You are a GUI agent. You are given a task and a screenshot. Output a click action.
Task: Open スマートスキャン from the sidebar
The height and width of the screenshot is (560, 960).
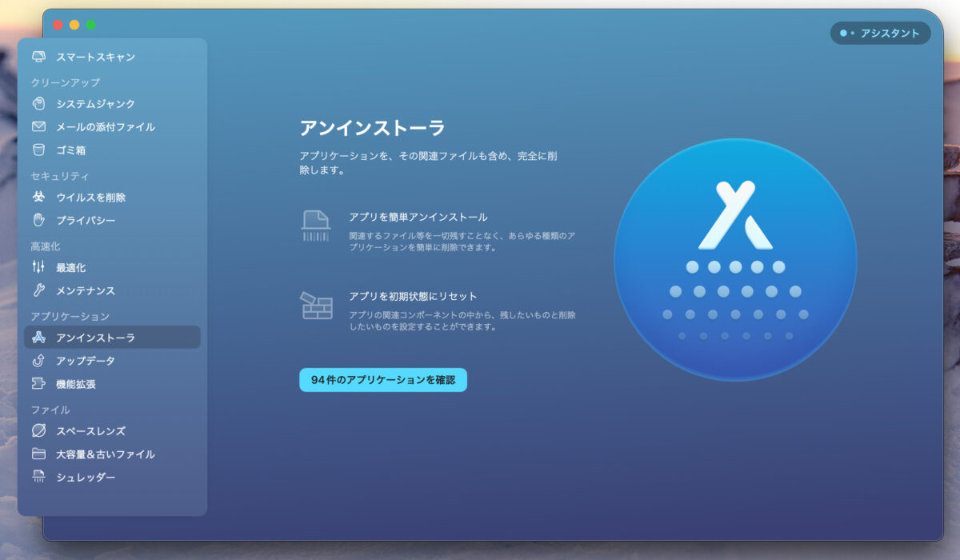point(112,57)
